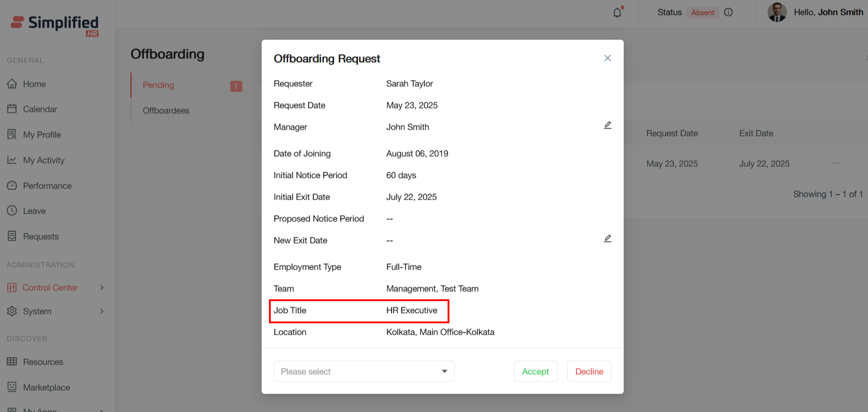Edit the New Exit Date pencil icon
This screenshot has height=412, width=868.
pyautogui.click(x=607, y=239)
